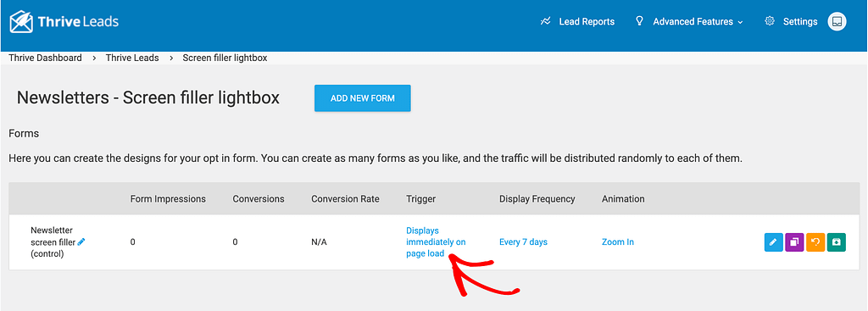The height and width of the screenshot is (311, 868).
Task: Open the inbox avatar icon in header
Action: [837, 21]
